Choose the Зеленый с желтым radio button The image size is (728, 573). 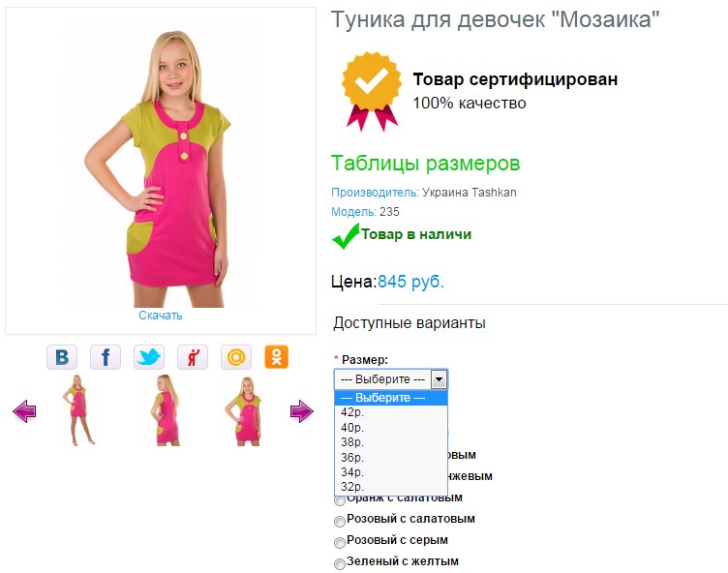[340, 563]
